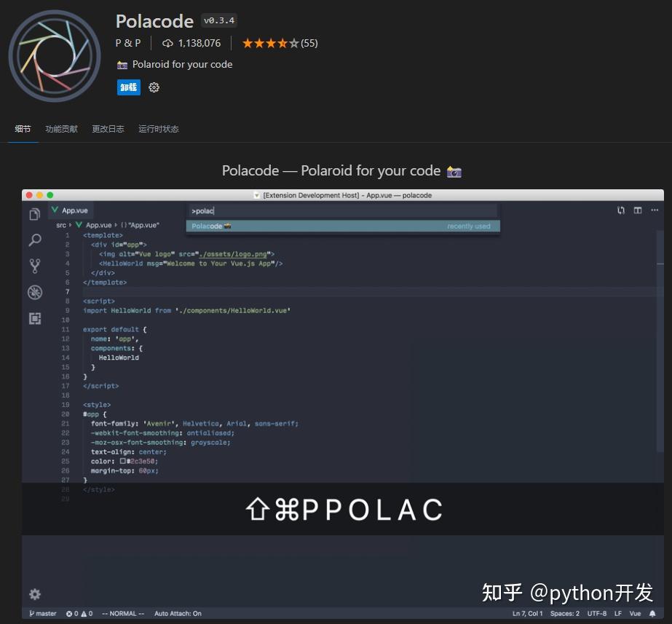Click the split editor icon top right
The height and width of the screenshot is (624, 672).
(x=638, y=210)
